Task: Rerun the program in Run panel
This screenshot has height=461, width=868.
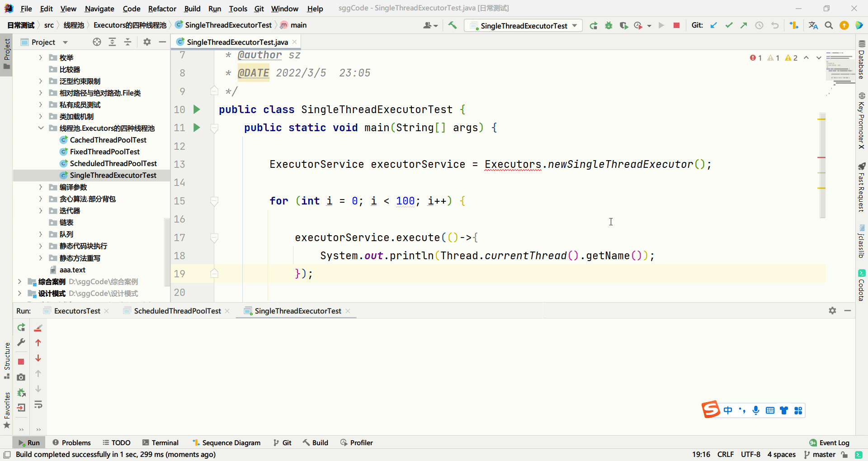Action: coord(21,328)
